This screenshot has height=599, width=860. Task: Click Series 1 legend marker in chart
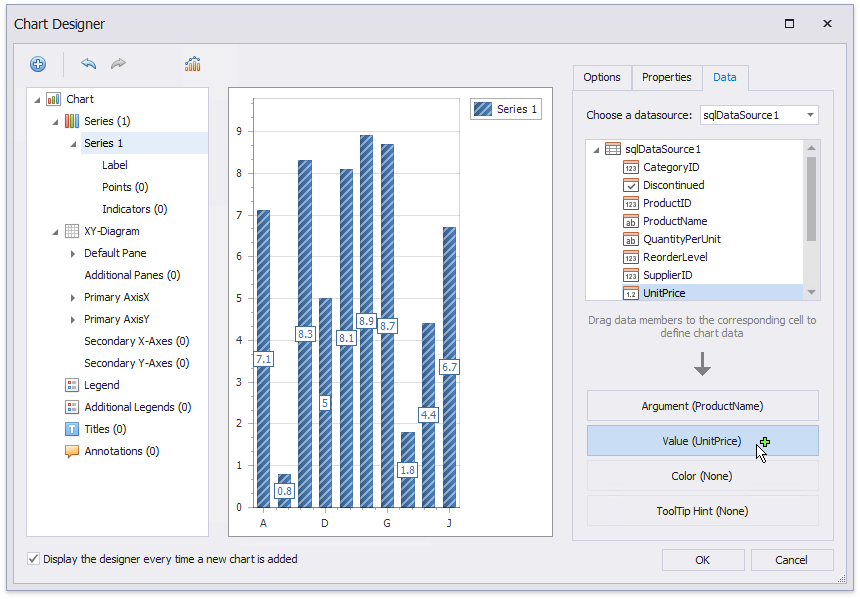click(483, 109)
